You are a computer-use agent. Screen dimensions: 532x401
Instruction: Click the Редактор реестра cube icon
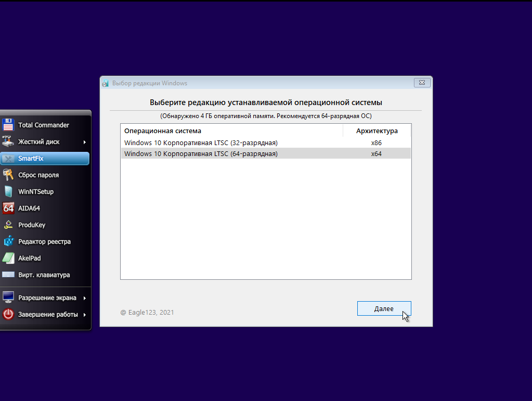coord(8,242)
